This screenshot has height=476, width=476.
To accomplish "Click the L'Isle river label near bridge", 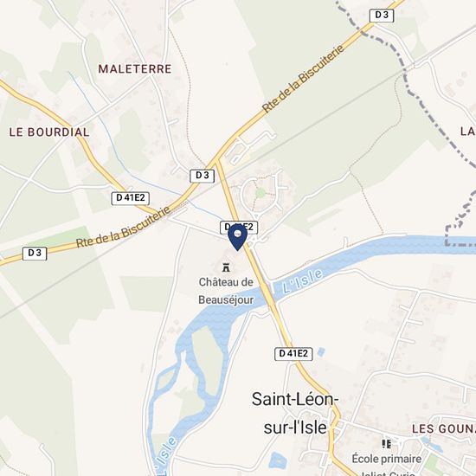I will tap(302, 281).
